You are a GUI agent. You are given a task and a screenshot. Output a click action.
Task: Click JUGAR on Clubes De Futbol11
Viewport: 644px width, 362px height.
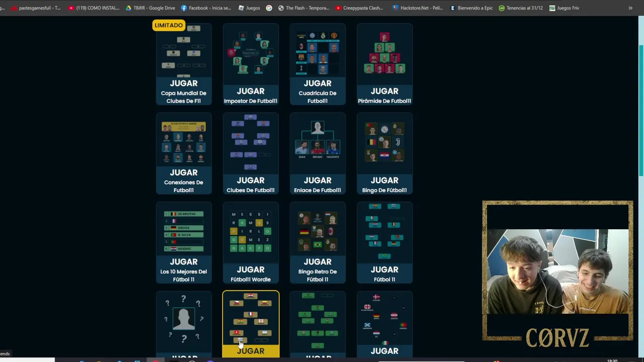[x=251, y=181]
